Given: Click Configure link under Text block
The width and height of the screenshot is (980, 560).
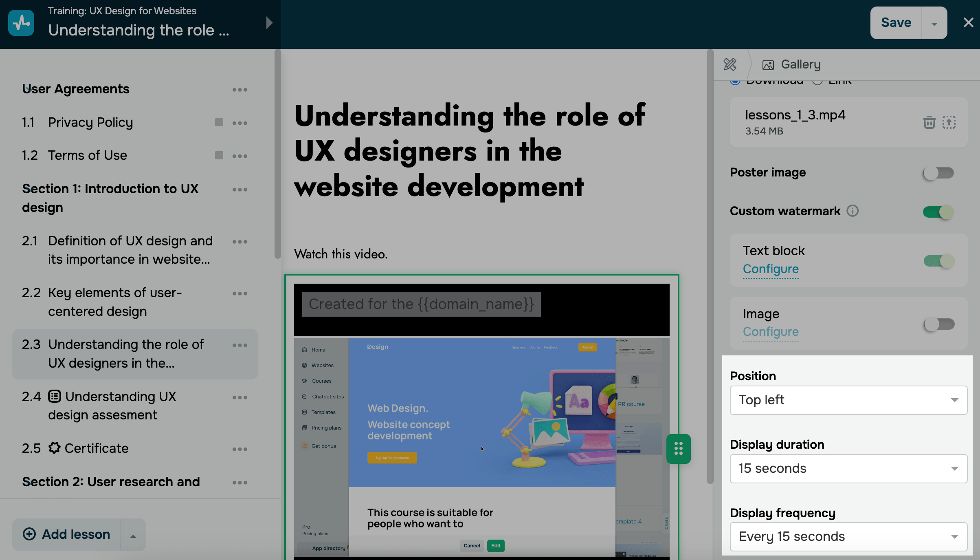Looking at the screenshot, I should (x=771, y=269).
